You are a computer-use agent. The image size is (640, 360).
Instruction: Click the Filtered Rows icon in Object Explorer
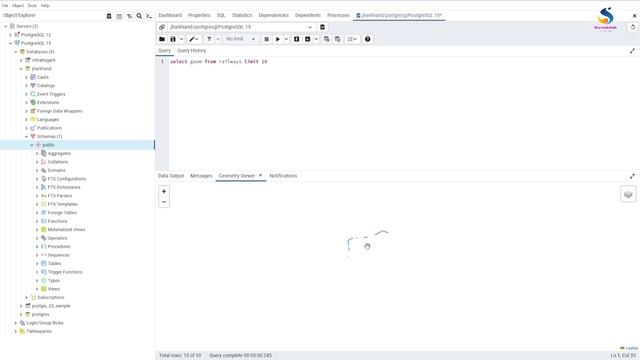click(x=129, y=16)
